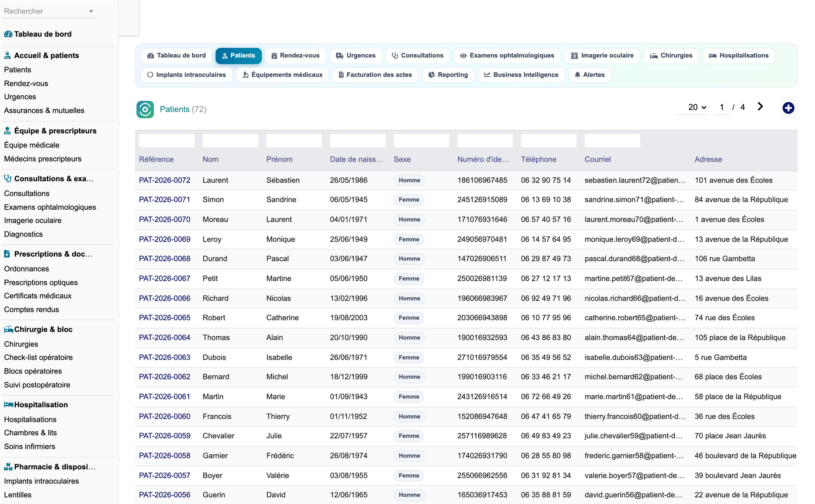Sort by the Date de naiss… column header
Screen dimensions: 815x504
[x=356, y=159]
